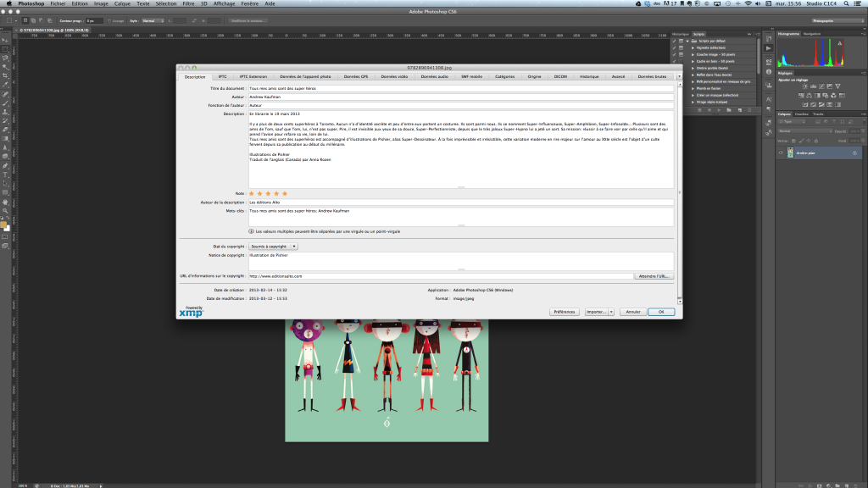
Task: Switch to Historique panel tab beside Scripts
Action: [681, 34]
